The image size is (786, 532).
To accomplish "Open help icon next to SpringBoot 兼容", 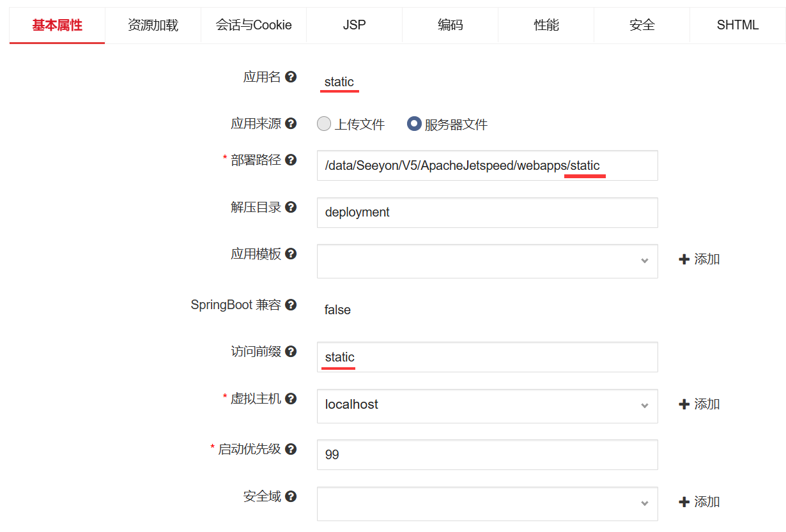I will [x=291, y=305].
